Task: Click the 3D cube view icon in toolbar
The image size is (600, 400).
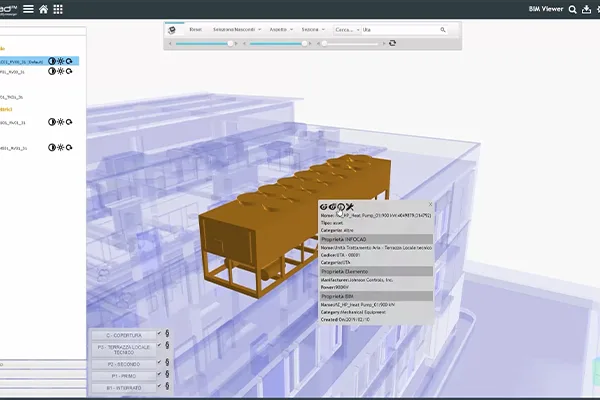Action: [x=172, y=30]
